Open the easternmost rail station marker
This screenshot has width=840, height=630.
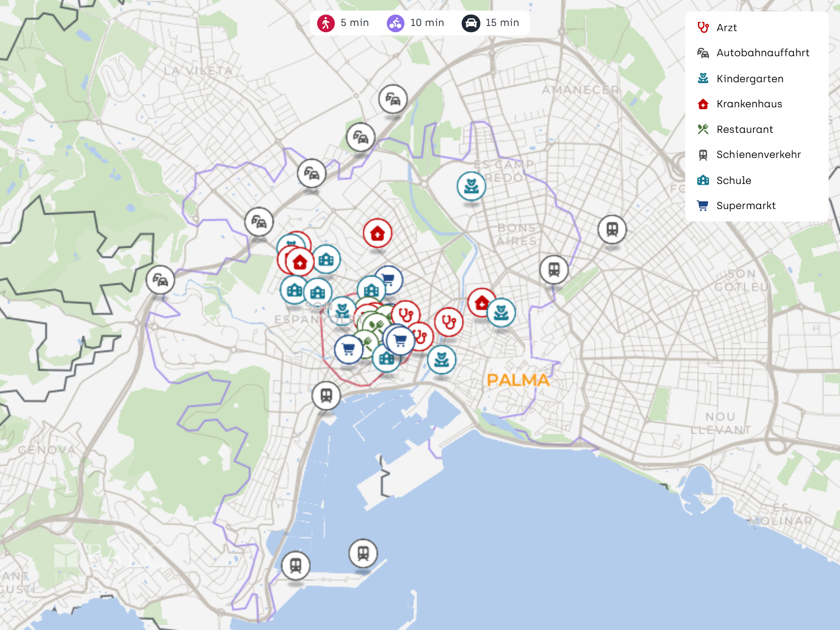(x=612, y=229)
